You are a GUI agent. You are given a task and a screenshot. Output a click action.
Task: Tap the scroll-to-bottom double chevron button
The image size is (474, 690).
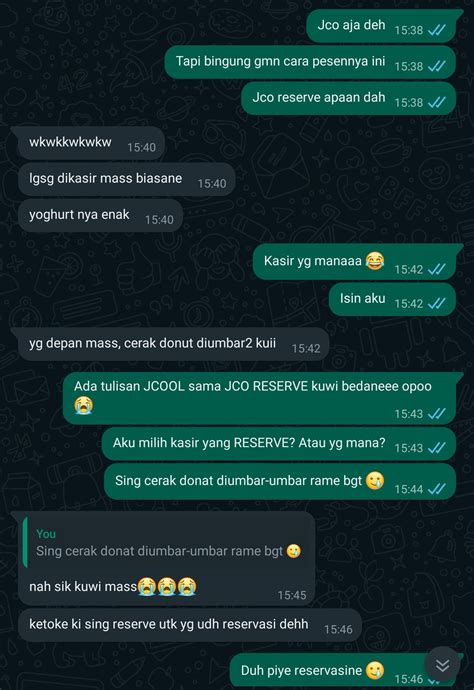pos(442,664)
